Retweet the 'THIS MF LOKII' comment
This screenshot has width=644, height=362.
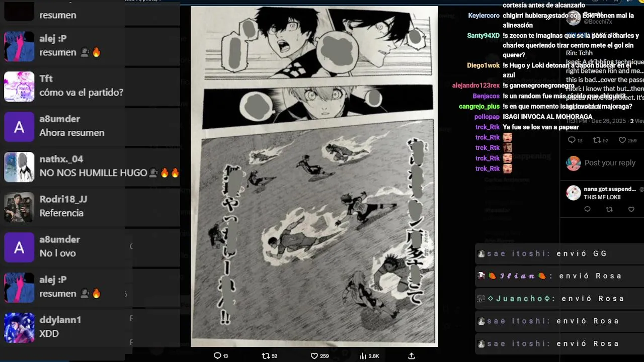[x=609, y=209]
